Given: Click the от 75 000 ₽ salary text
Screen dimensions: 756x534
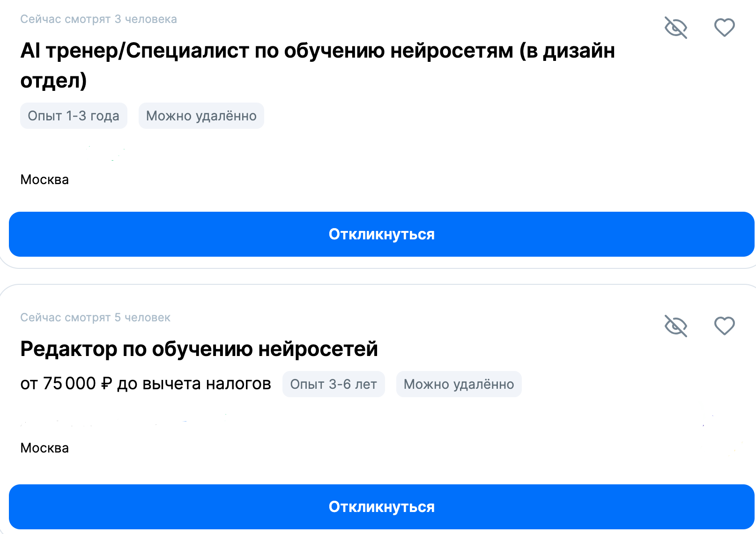Looking at the screenshot, I should [x=66, y=384].
